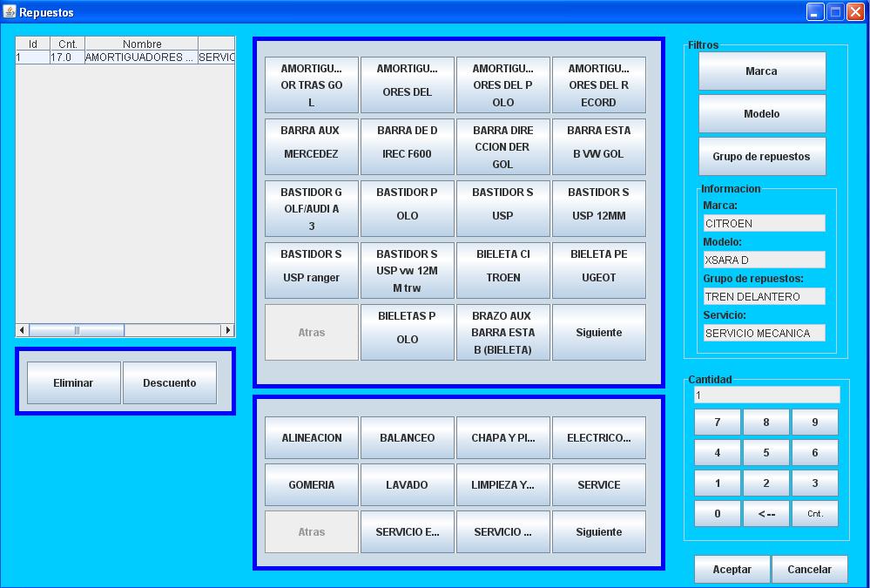Select the BARRA AUX MERCEDEZ part

[311, 146]
